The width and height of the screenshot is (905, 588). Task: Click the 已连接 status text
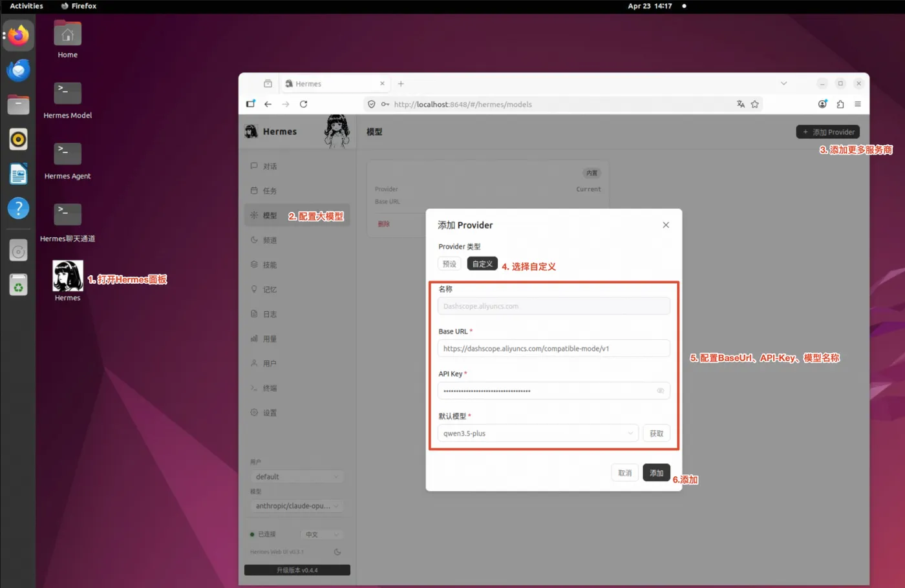267,534
